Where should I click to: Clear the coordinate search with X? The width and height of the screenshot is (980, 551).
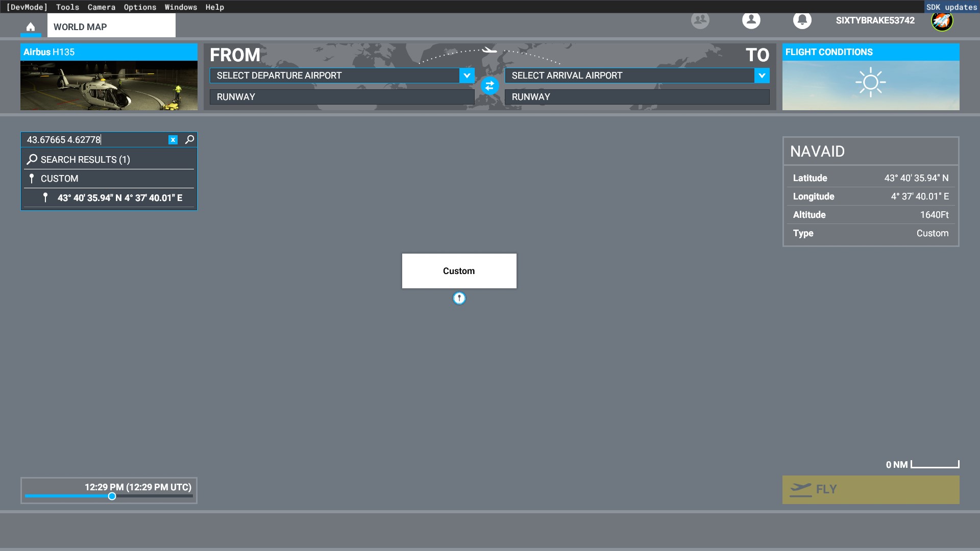tap(173, 140)
